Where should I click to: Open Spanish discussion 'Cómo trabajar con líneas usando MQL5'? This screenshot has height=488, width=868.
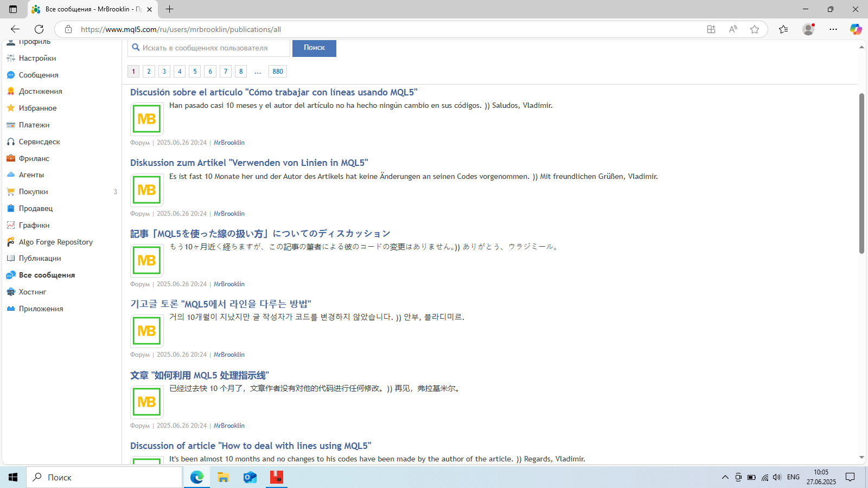(273, 92)
